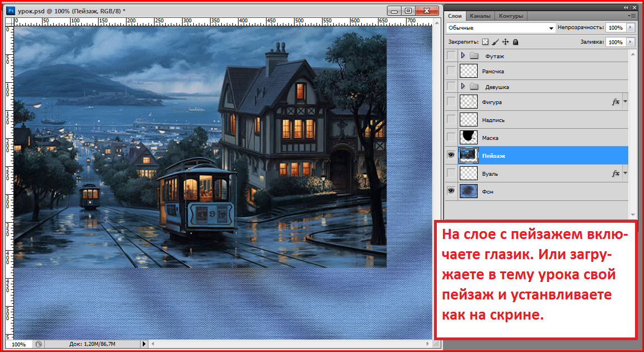The image size is (644, 352).
Task: Select the Фон layer name
Action: pyautogui.click(x=488, y=192)
